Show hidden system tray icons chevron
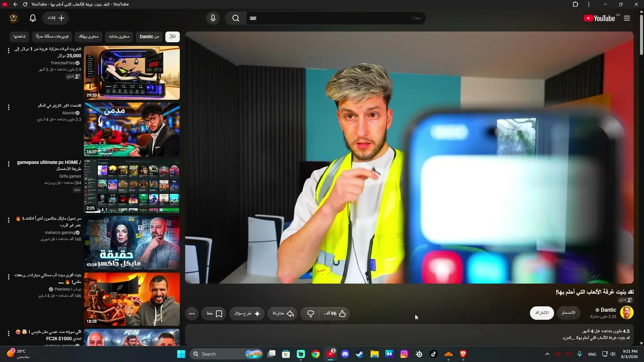Viewport: 644px width, 362px height. click(547, 354)
